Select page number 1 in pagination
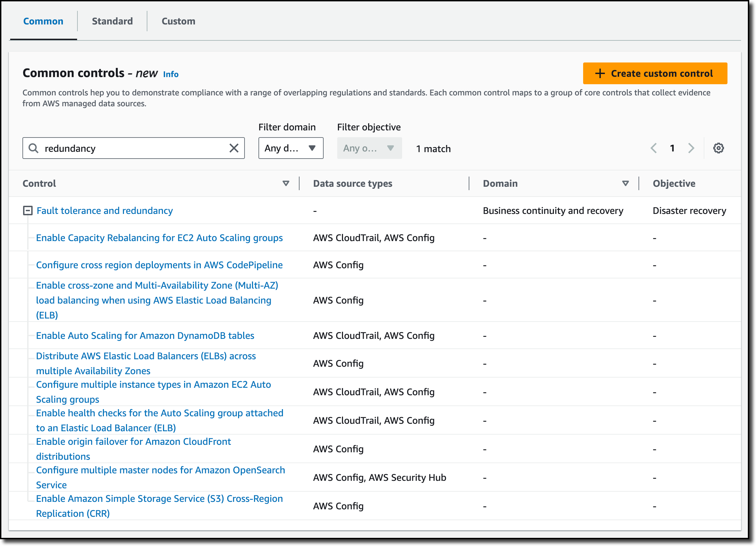Viewport: 756px width, 546px height. pyautogui.click(x=672, y=148)
